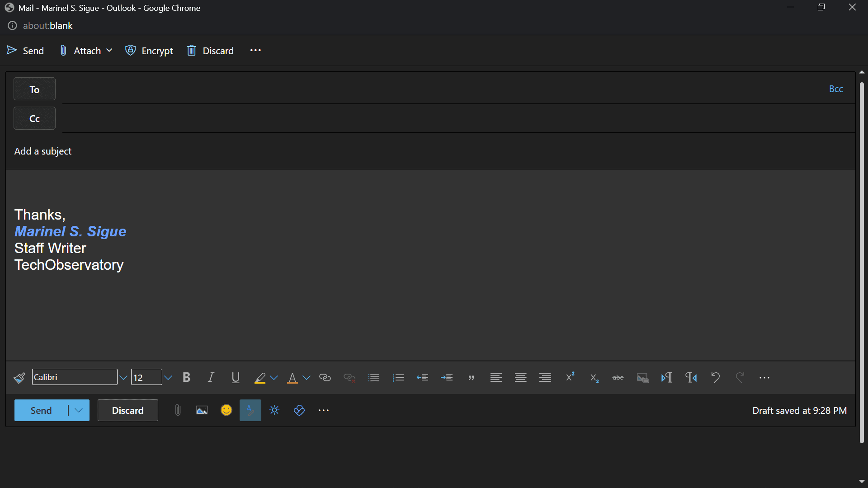Screen dimensions: 868x488
Task: Insert a hyperlink with the link icon
Action: pyautogui.click(x=325, y=378)
